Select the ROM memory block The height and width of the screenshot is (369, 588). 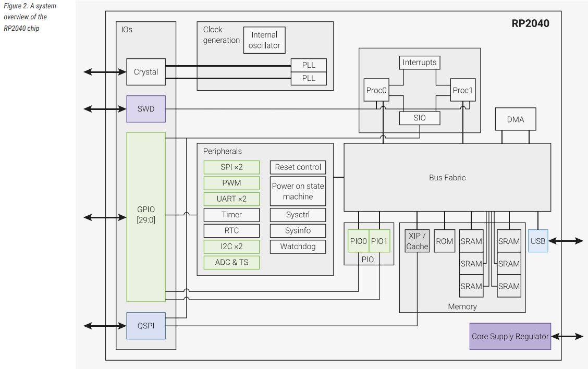pos(444,241)
